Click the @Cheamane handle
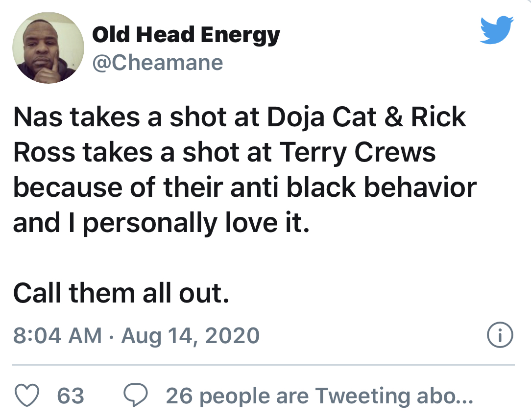The height and width of the screenshot is (420, 531). coord(157,63)
